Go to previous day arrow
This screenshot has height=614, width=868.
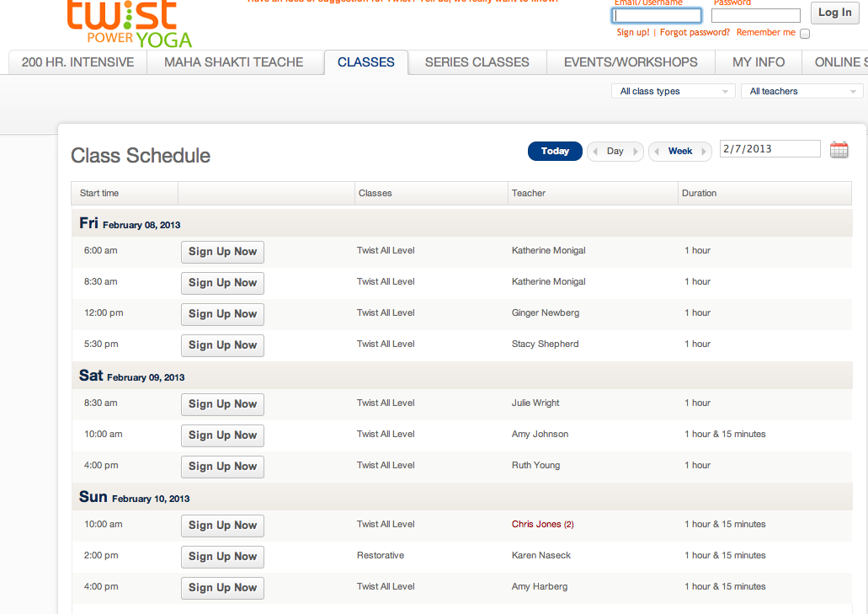[595, 151]
